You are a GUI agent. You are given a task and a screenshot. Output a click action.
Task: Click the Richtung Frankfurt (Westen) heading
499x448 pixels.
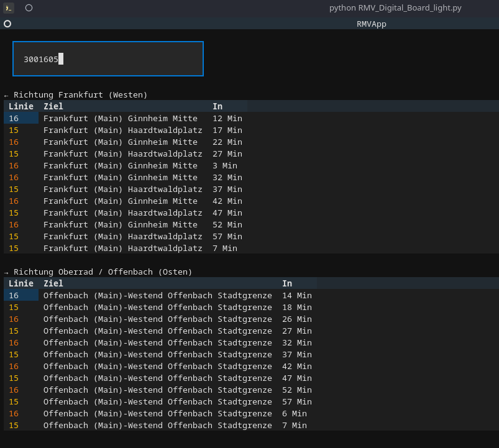pos(80,95)
